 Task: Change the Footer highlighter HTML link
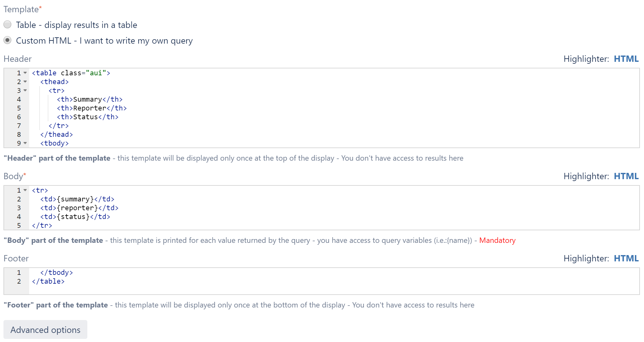click(626, 259)
